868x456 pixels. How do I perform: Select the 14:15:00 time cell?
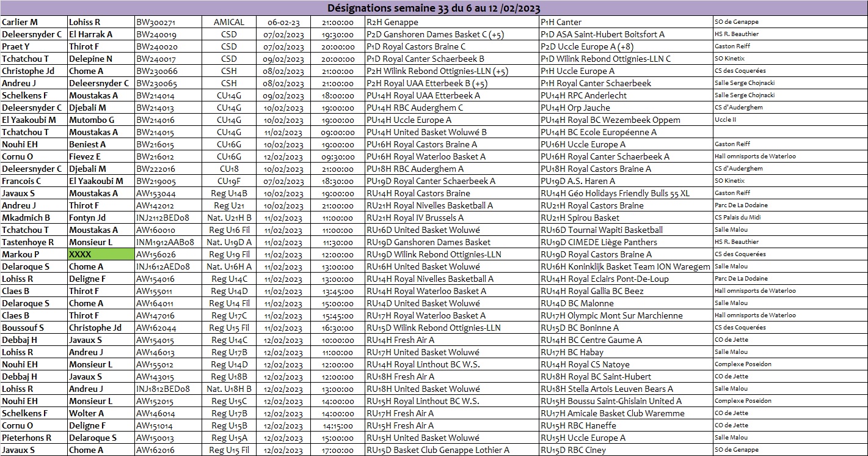coord(338,425)
